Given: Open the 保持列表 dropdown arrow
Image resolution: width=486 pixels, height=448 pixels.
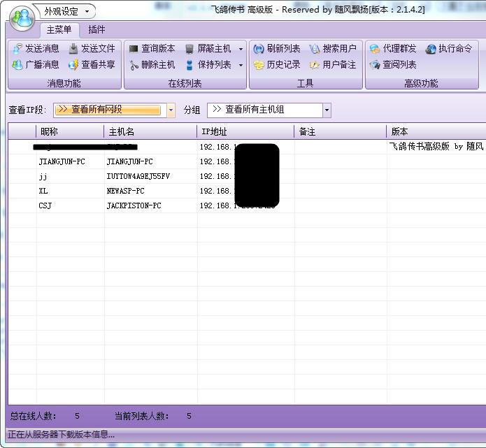Looking at the screenshot, I should (241, 65).
